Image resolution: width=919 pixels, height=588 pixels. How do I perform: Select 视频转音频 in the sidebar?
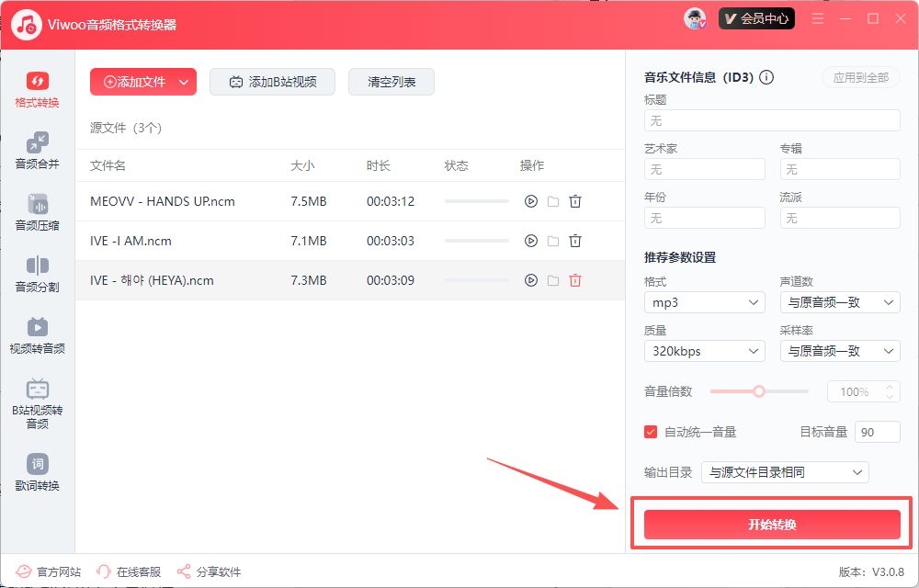click(x=37, y=334)
